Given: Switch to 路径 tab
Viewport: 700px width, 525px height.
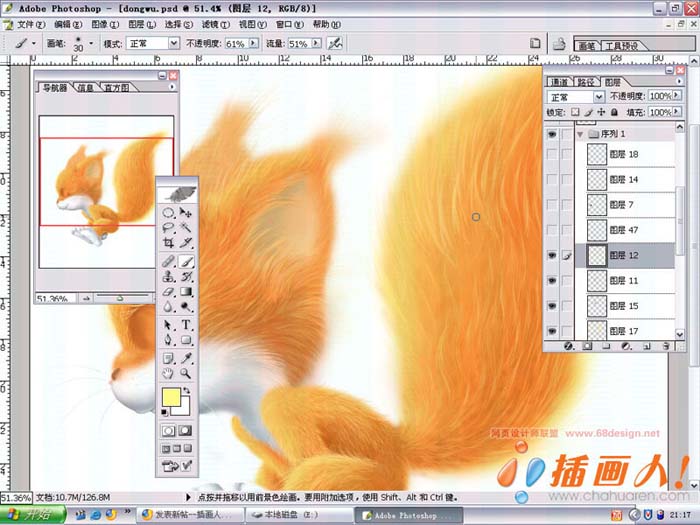Looking at the screenshot, I should coord(586,82).
